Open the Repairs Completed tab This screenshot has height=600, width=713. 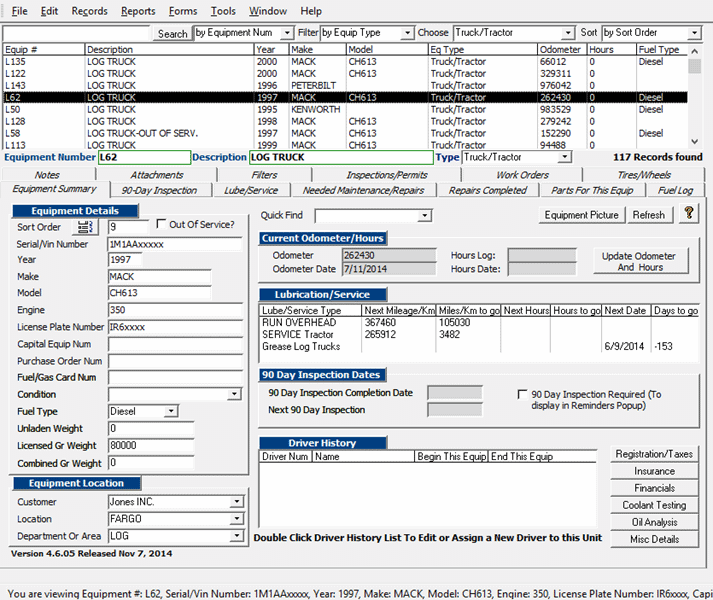pyautogui.click(x=488, y=190)
